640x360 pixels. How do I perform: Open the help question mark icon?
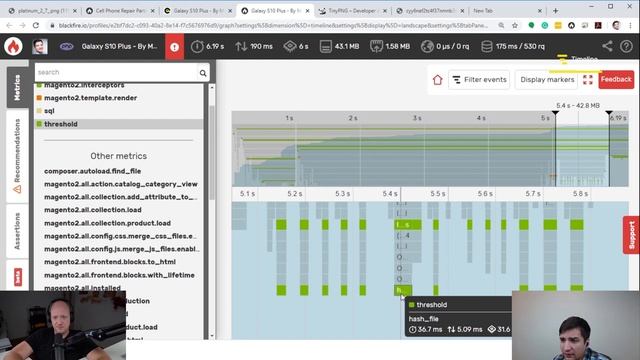pos(626,46)
